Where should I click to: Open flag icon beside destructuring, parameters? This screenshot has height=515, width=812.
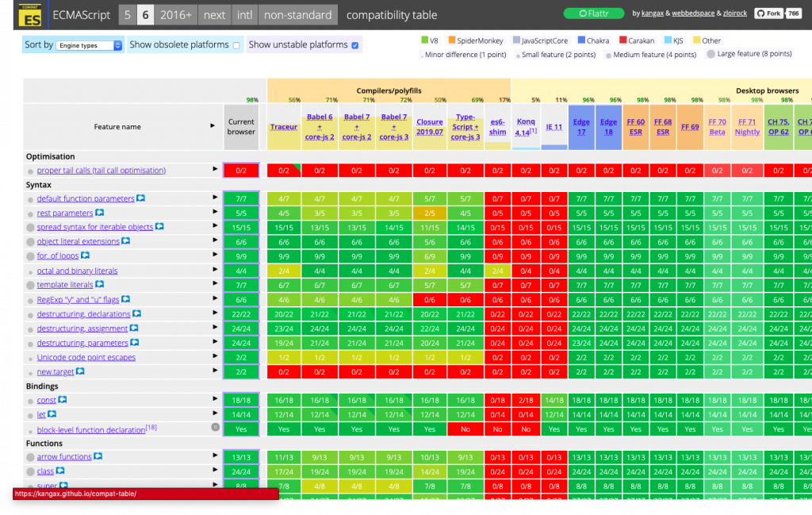click(135, 343)
